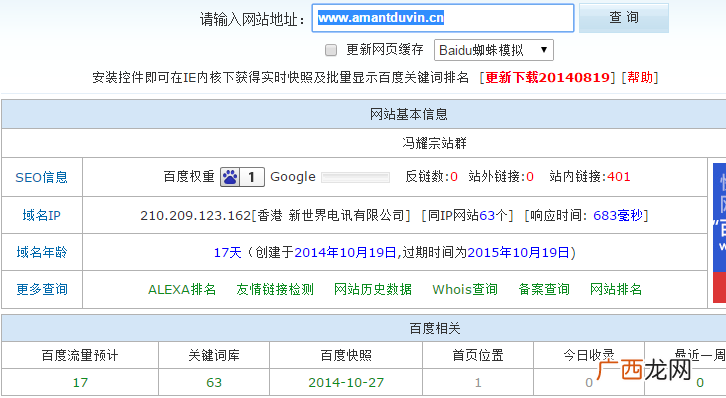Focus the website address input field
This screenshot has width=726, height=398.
[443, 18]
